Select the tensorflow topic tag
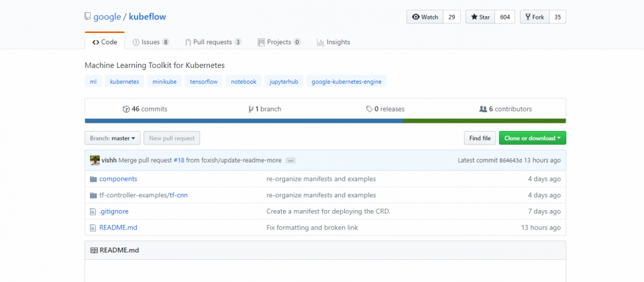Image resolution: width=644 pixels, height=282 pixels. (204, 81)
